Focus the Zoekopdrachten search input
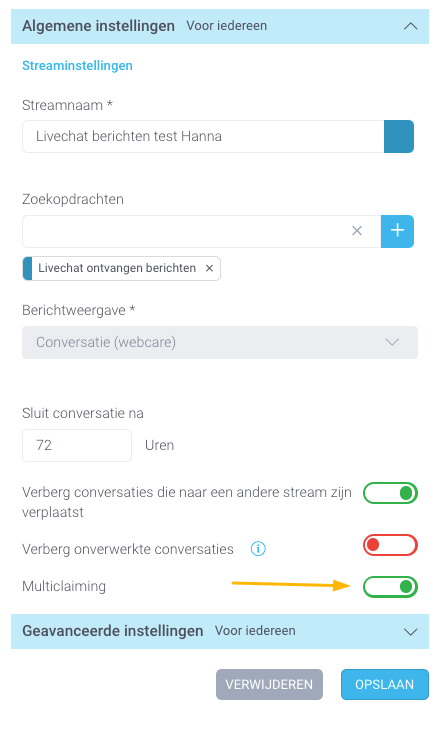439x730 pixels. pyautogui.click(x=186, y=231)
